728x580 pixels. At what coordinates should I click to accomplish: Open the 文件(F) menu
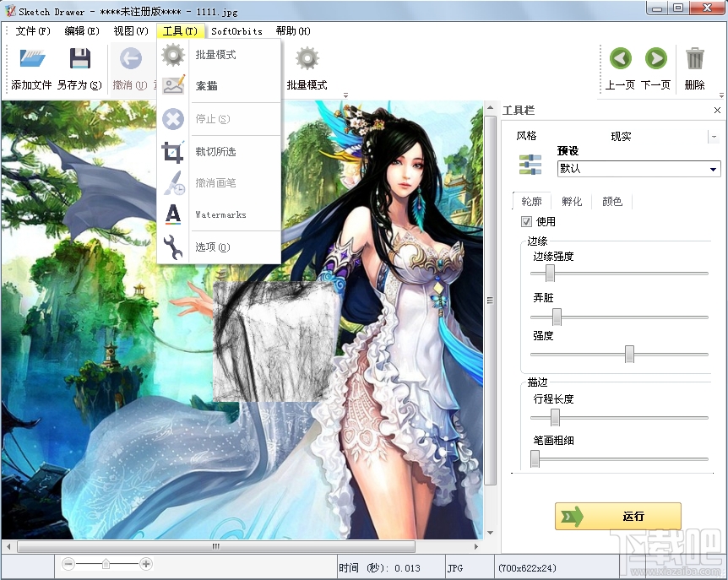click(x=32, y=31)
